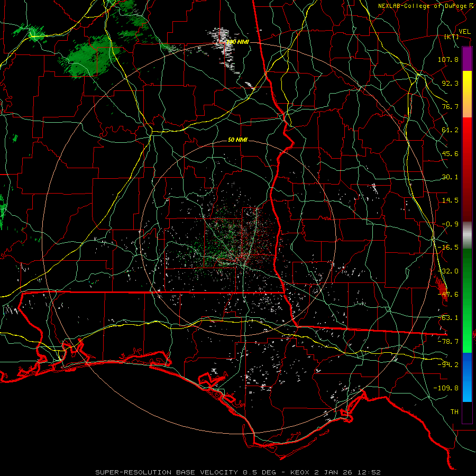Click the 61.2 legend value
Image resolution: width=476 pixels, height=476 pixels.
(x=450, y=130)
